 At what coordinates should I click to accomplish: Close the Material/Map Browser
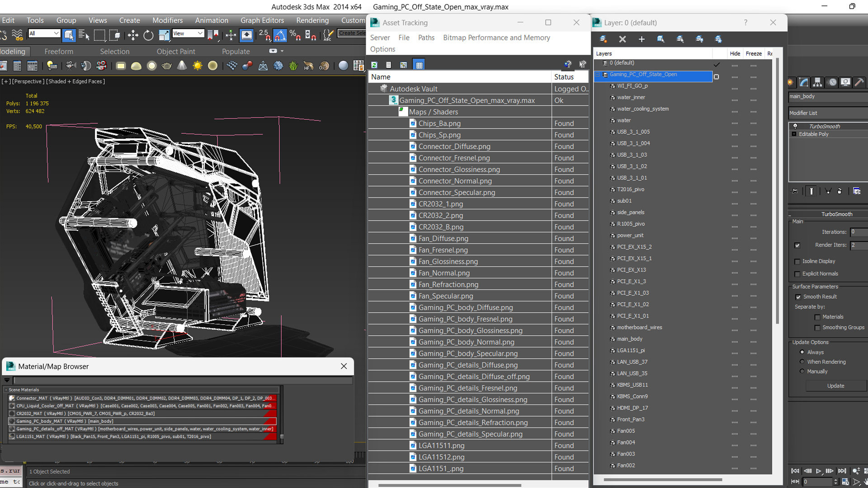point(344,366)
